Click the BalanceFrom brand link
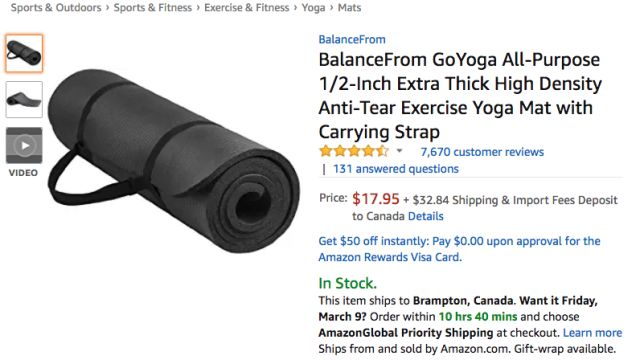The image size is (640, 360). tap(352, 39)
